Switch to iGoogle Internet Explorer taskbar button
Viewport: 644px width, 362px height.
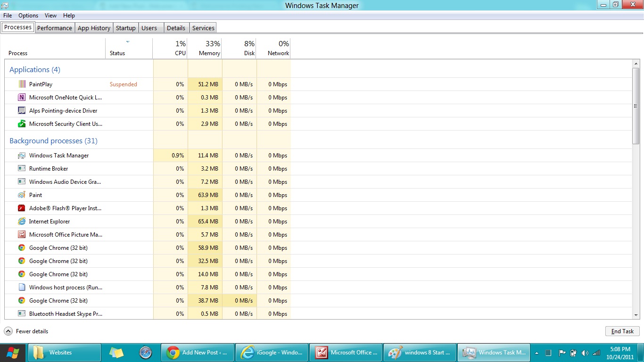click(x=272, y=353)
